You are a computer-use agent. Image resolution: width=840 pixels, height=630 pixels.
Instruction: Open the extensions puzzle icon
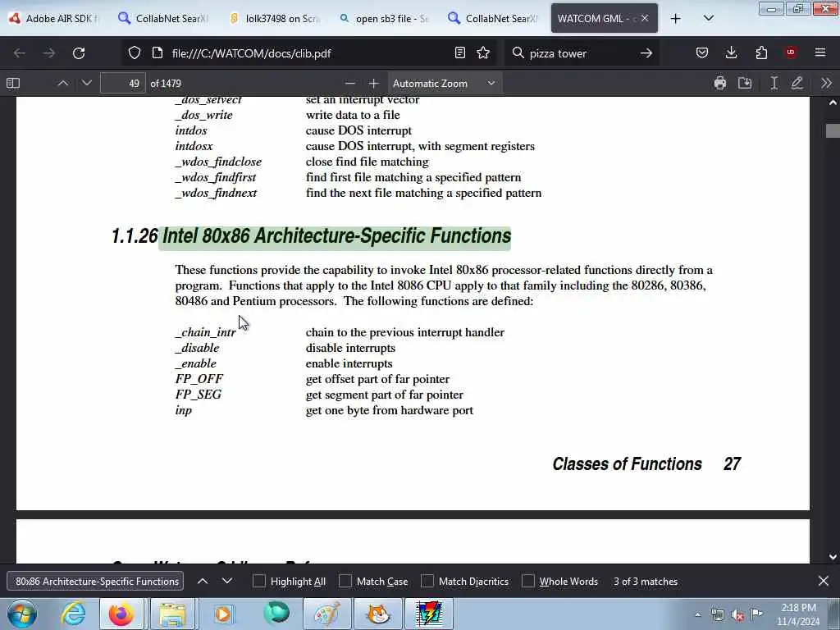tap(761, 52)
